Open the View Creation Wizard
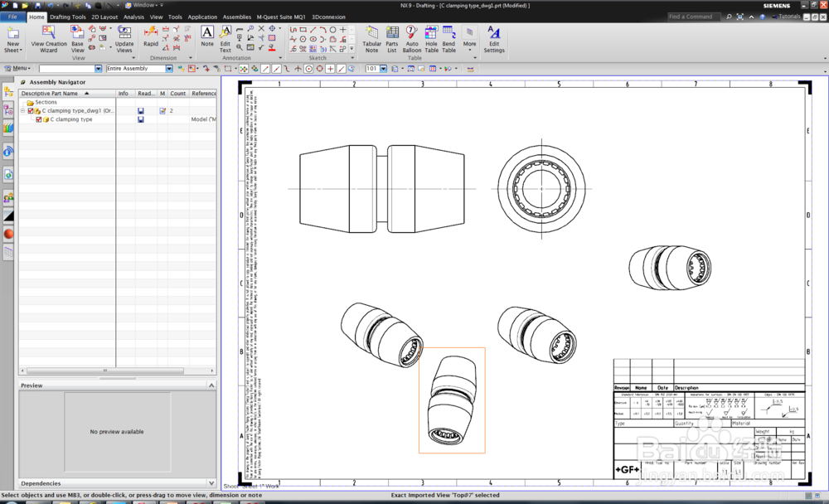829x504 pixels. (49, 36)
